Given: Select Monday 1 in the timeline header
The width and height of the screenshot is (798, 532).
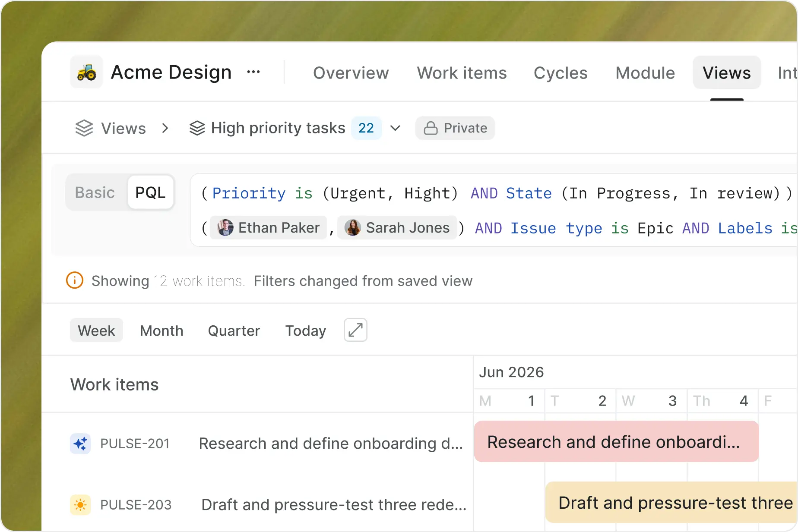Looking at the screenshot, I should point(510,401).
